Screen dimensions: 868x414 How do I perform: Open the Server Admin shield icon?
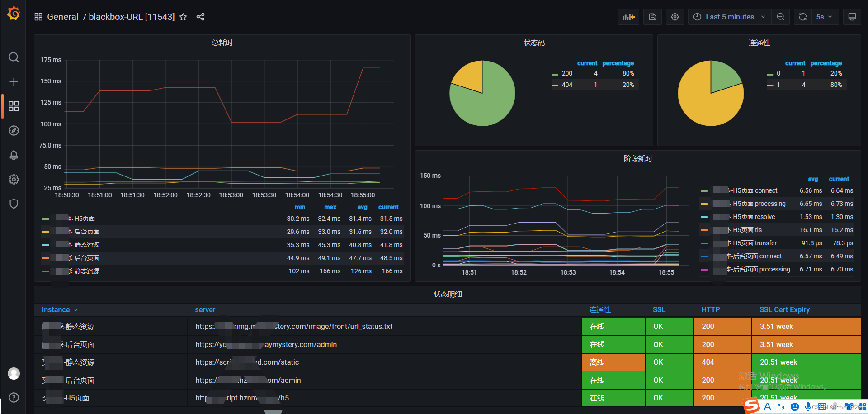tap(14, 204)
